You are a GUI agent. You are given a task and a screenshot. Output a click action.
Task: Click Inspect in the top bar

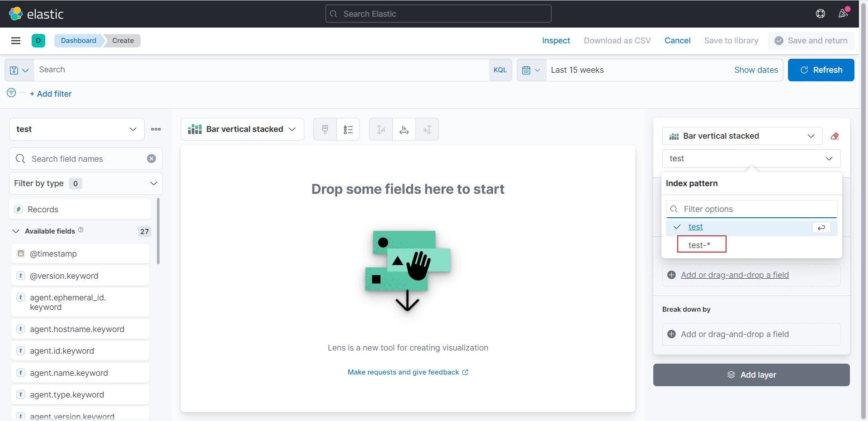tap(556, 41)
